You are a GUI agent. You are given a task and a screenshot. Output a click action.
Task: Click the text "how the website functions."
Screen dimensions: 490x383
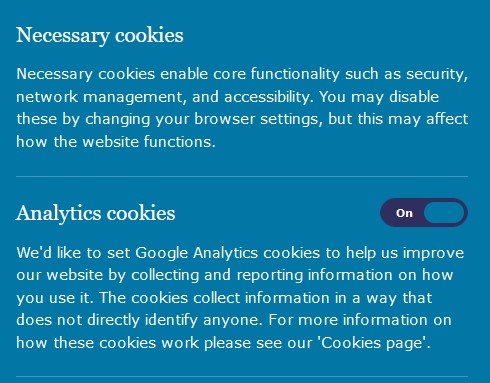coord(116,142)
